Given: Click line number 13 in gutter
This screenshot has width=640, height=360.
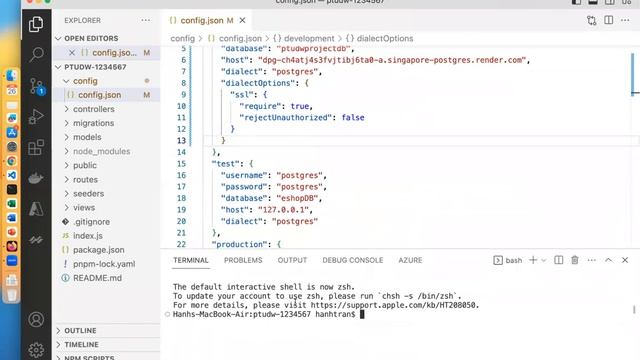Looking at the screenshot, I should tap(181, 140).
